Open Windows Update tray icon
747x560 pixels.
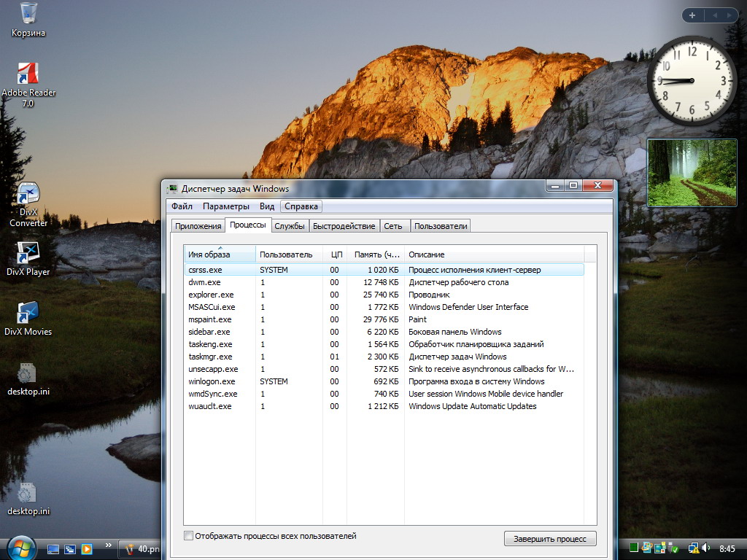click(x=646, y=548)
